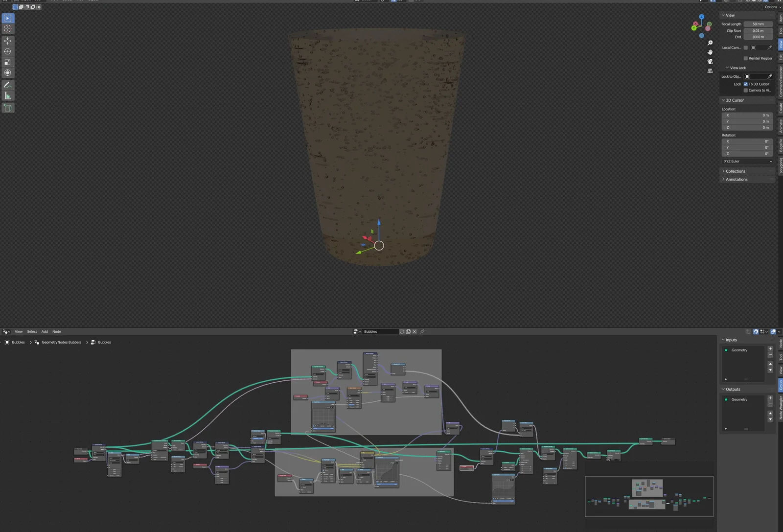783x532 pixels.
Task: Select the Move tool in the toolbar
Action: pyautogui.click(x=8, y=41)
